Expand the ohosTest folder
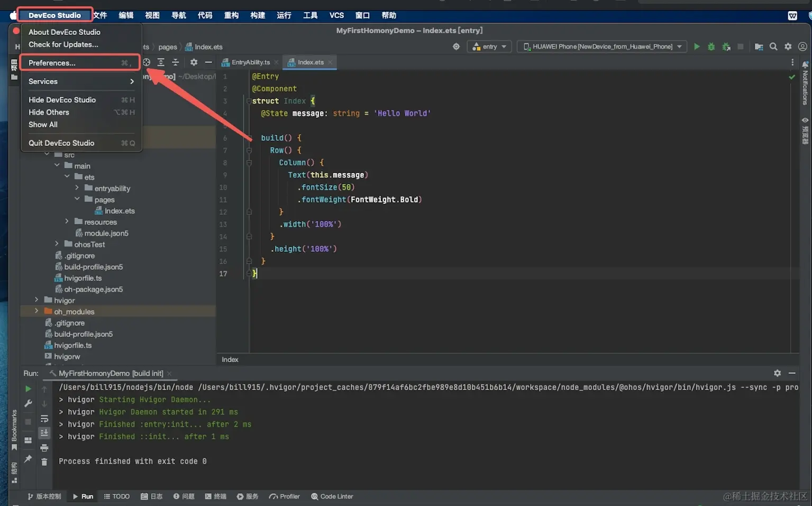 [57, 244]
